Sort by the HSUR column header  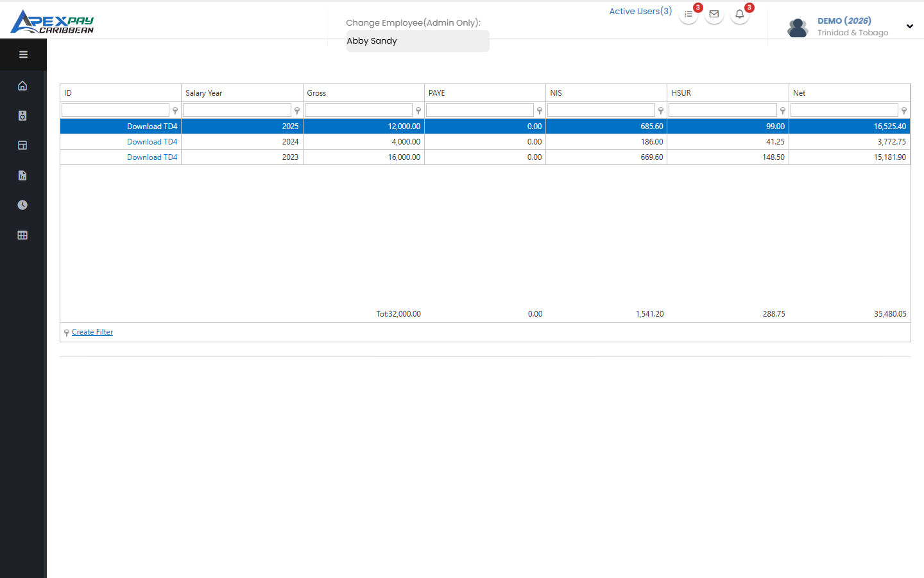[728, 93]
